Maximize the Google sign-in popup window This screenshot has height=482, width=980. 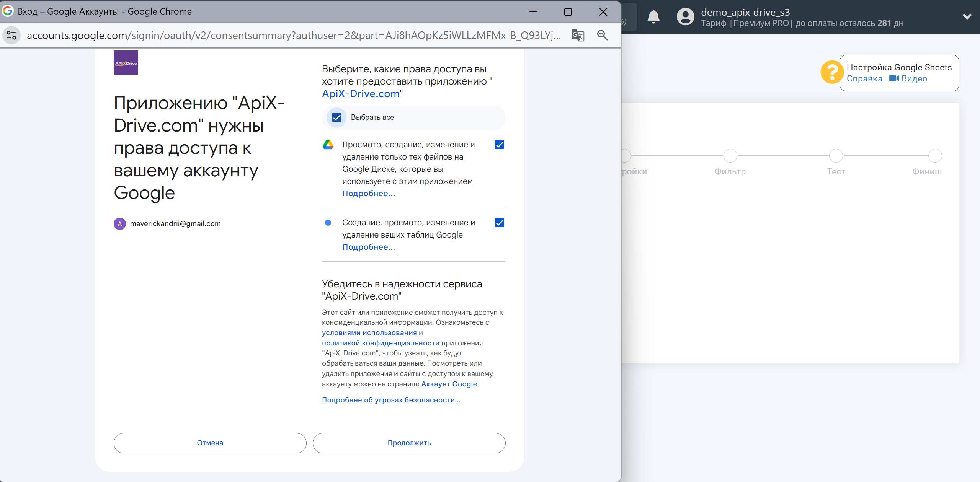[x=568, y=12]
